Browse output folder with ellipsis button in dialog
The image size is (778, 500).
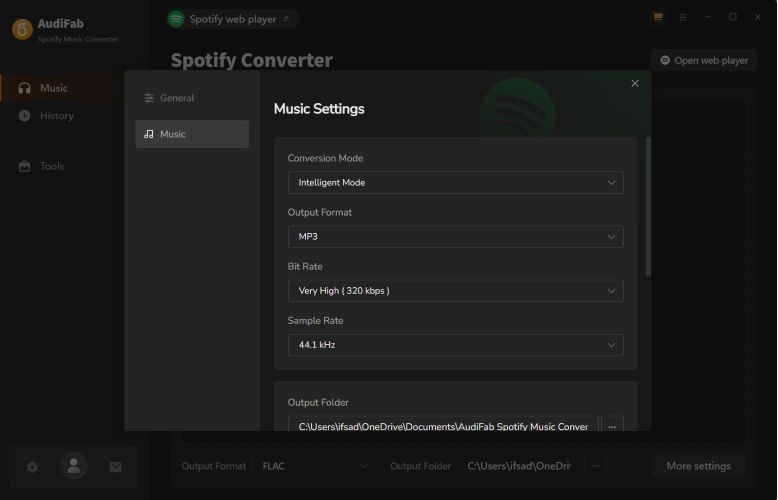[612, 426]
